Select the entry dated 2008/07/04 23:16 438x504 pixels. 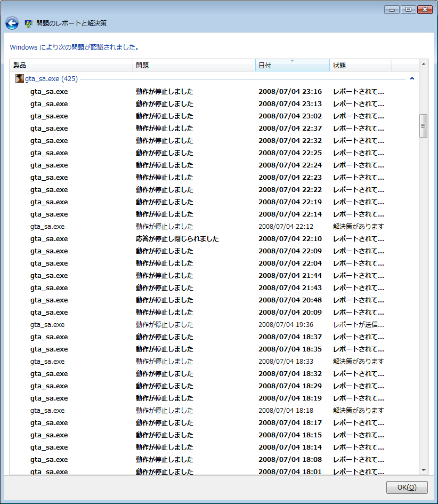coord(290,92)
